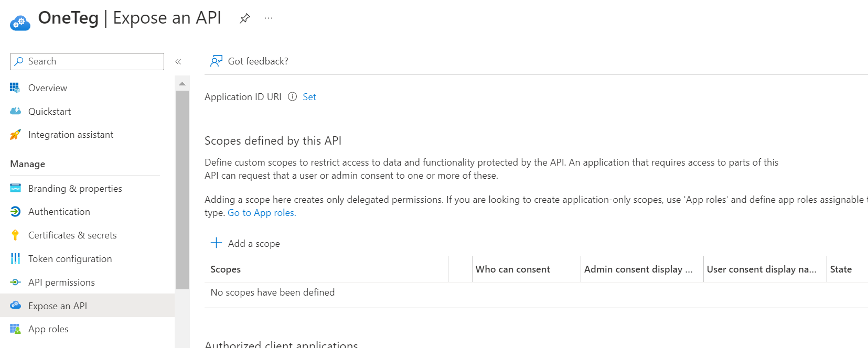The height and width of the screenshot is (348, 868).
Task: Open API permissions in the sidebar
Action: pyautogui.click(x=61, y=282)
